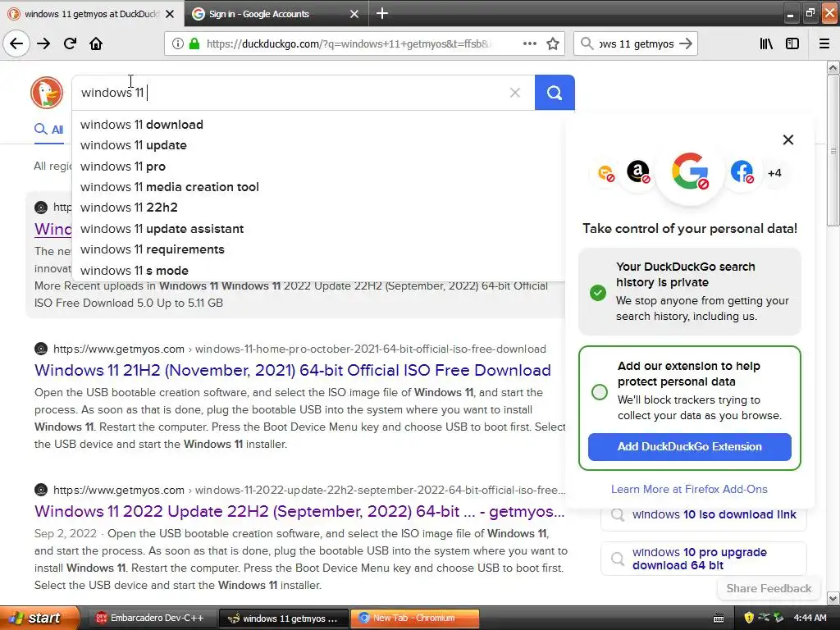Click the toolbar search box magnifier icon
Image resolution: width=840 pixels, height=630 pixels.
pyautogui.click(x=587, y=43)
